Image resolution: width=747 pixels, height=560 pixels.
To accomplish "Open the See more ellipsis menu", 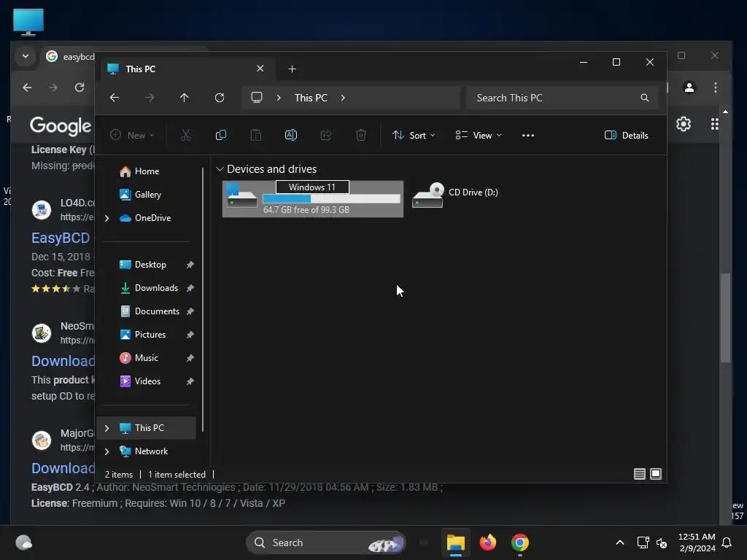I will (x=528, y=135).
